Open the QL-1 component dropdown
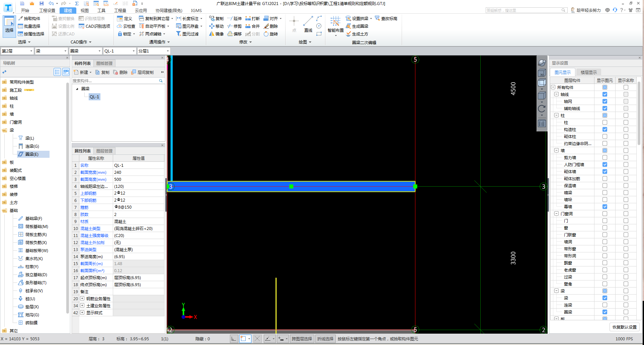 point(119,51)
